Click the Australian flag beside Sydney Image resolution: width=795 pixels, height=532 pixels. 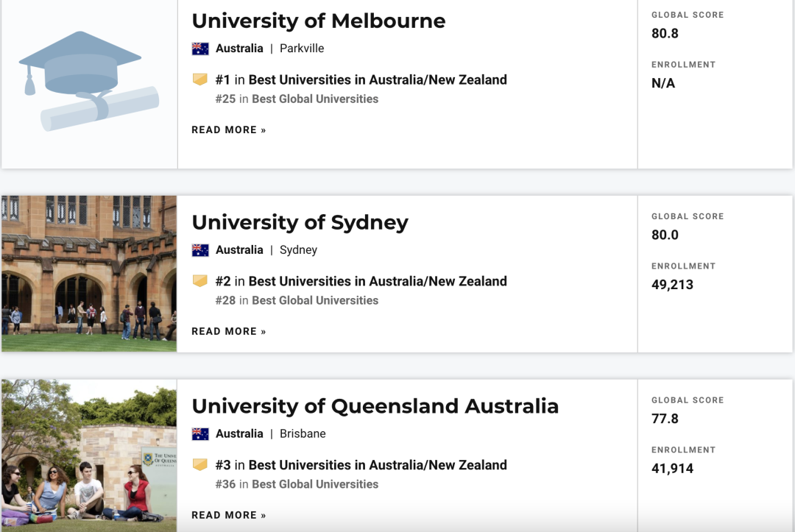click(x=200, y=250)
